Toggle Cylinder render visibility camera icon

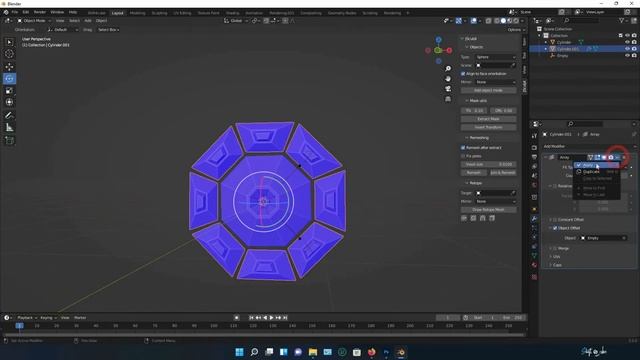(634, 42)
